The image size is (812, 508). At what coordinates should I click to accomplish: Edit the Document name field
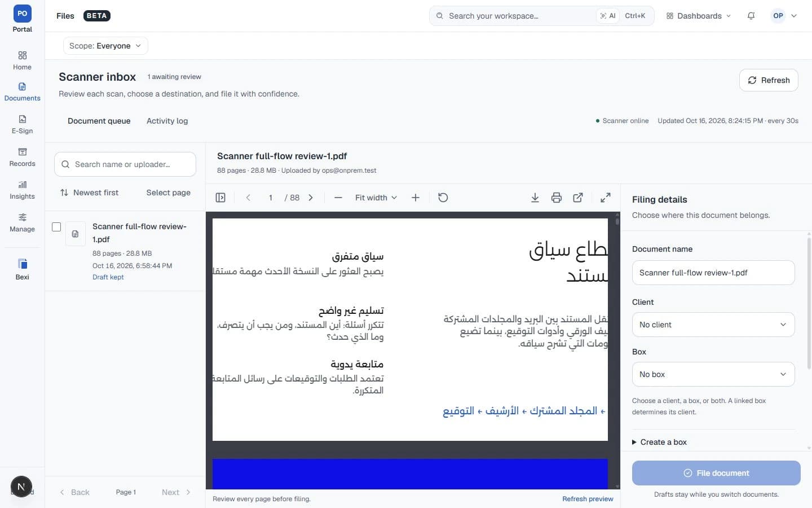point(713,273)
